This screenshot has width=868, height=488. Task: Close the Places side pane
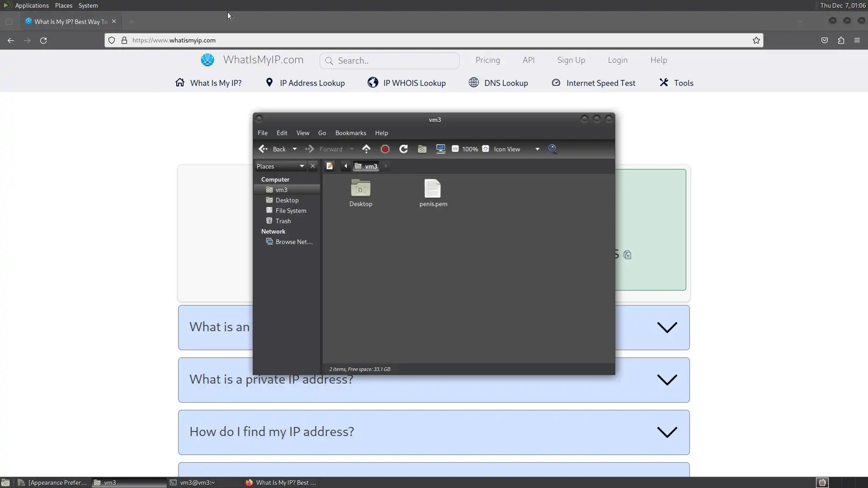click(312, 166)
